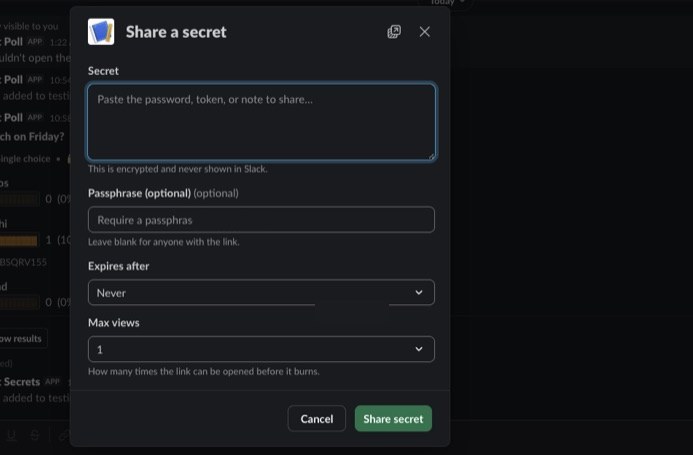Viewport: 693px width, 455px height.
Task: Click the Secrets app icon in dialog header
Action: click(x=101, y=32)
